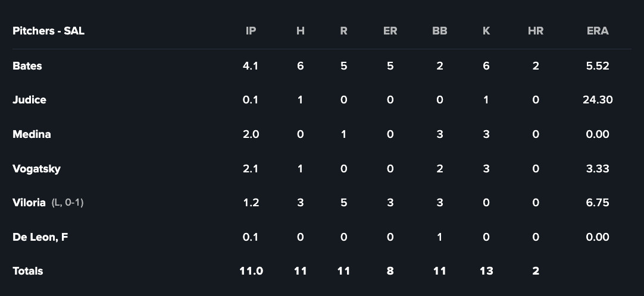Click Viloria's (L, 0-1) decision note

click(67, 203)
